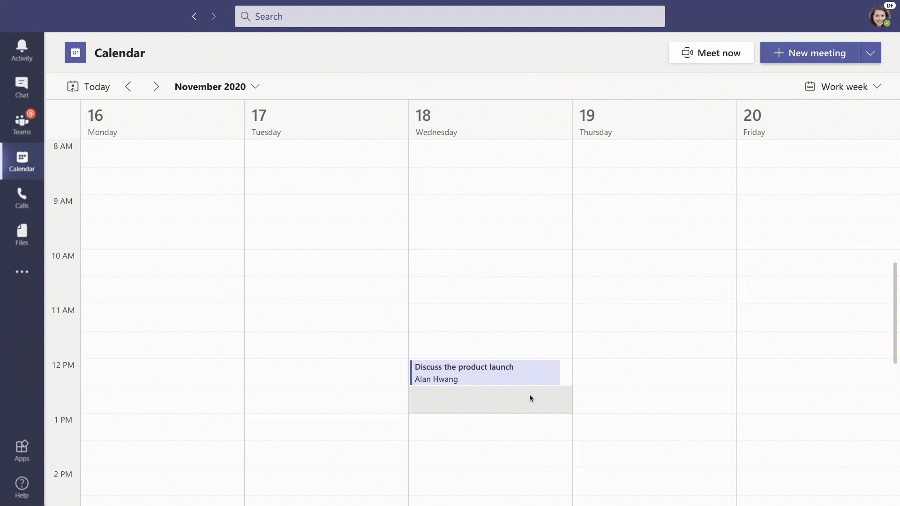This screenshot has height=506, width=900.
Task: Expand the November 2020 month picker
Action: (x=217, y=87)
